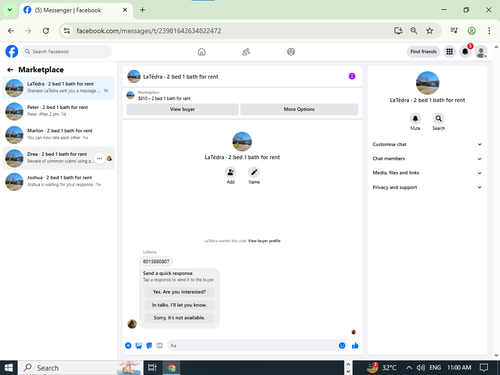Open a new browser tab
Viewport: 500px width, 375px height.
pos(142,10)
